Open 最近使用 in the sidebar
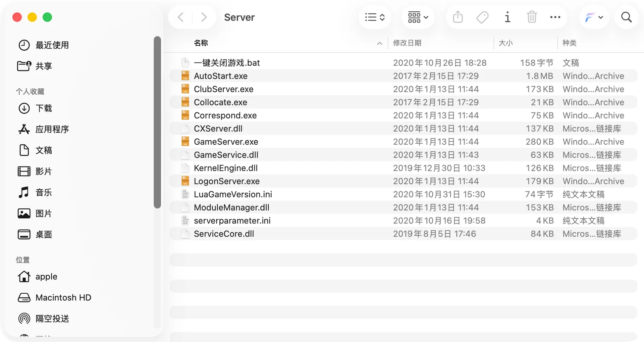Viewport: 644px width, 342px height. (44, 45)
